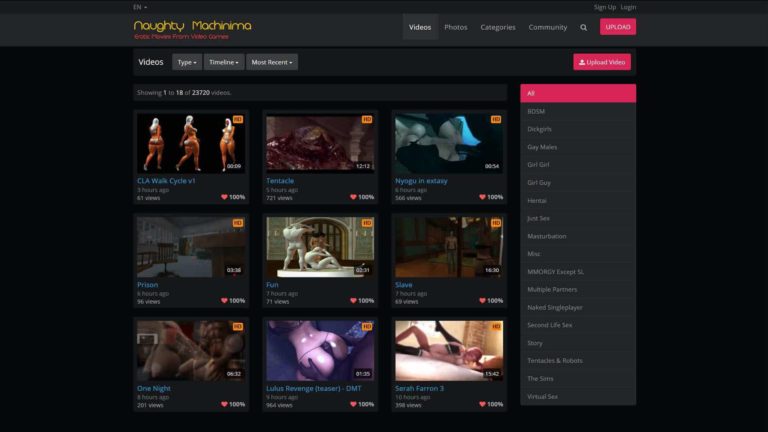Click the heart icon under Fun video

[x=353, y=300]
